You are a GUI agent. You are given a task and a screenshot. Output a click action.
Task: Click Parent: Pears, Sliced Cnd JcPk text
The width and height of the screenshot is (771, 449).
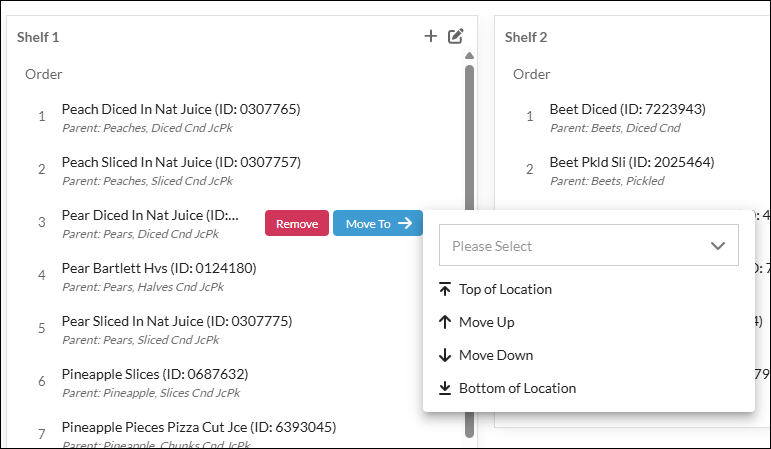click(x=140, y=340)
